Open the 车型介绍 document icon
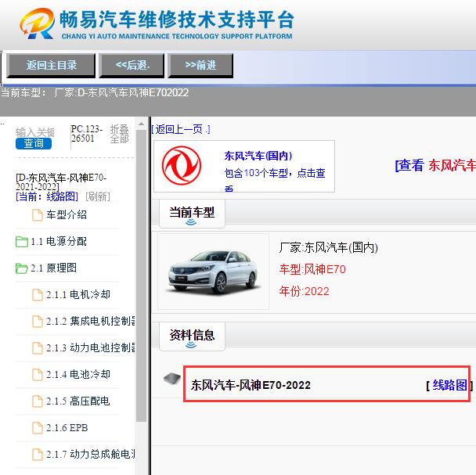Viewport: 476px width, 475px height. point(38,215)
